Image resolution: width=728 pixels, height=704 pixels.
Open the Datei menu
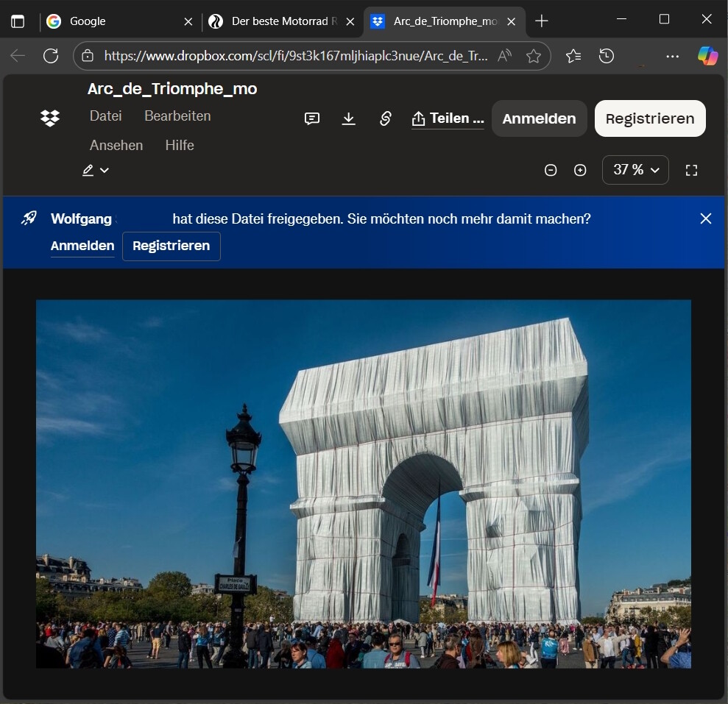tap(106, 115)
